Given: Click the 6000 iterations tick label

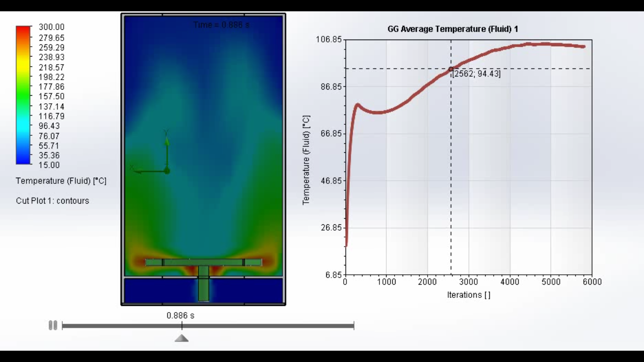Looking at the screenshot, I should pyautogui.click(x=593, y=282).
